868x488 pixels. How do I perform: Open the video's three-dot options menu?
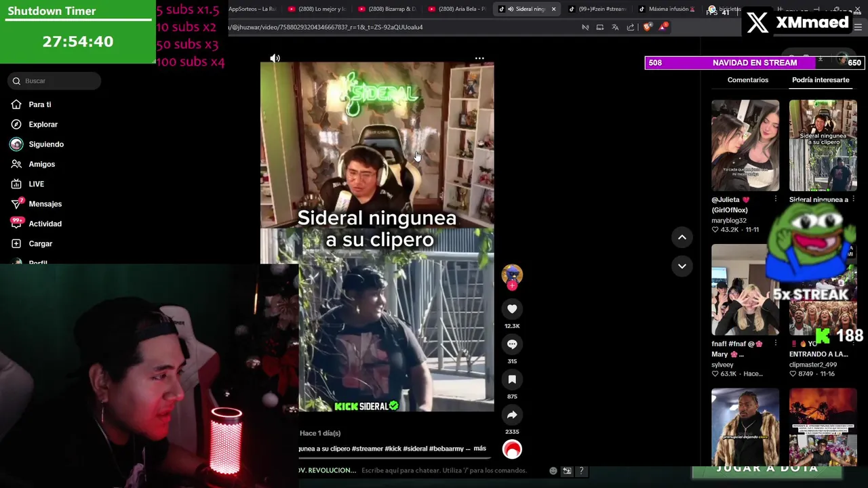[x=479, y=58]
